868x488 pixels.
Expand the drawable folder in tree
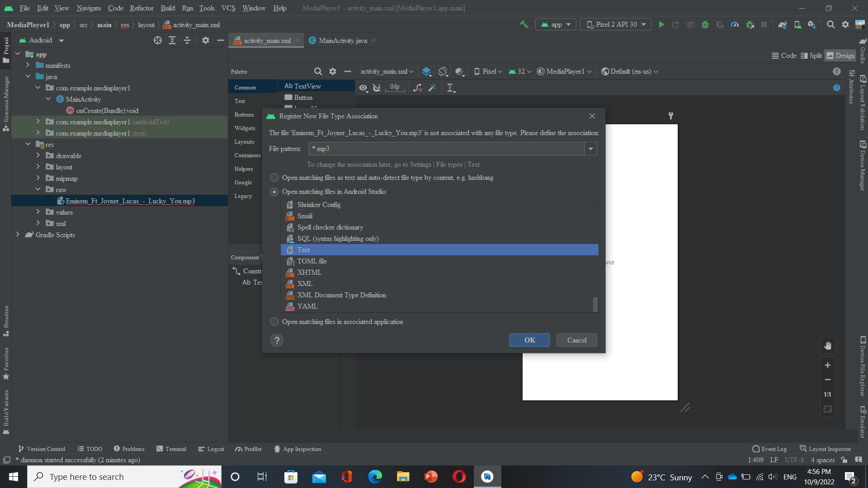click(x=38, y=155)
